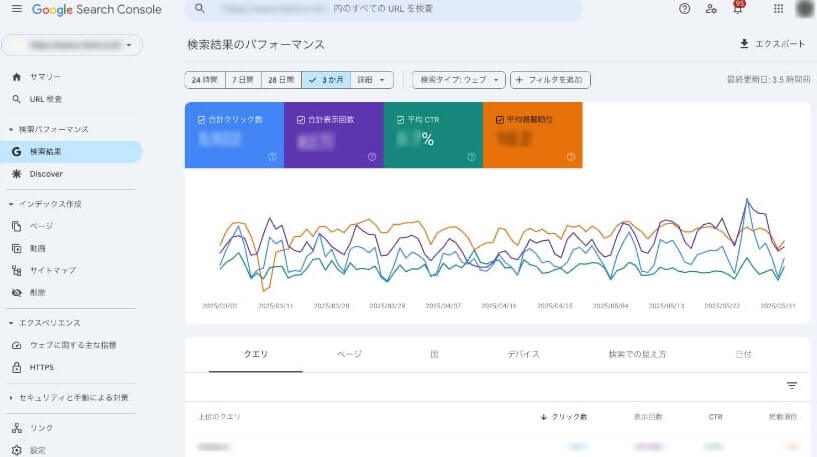Select the 24 時間 date range
Screen dimensions: 817x457
click(x=205, y=80)
